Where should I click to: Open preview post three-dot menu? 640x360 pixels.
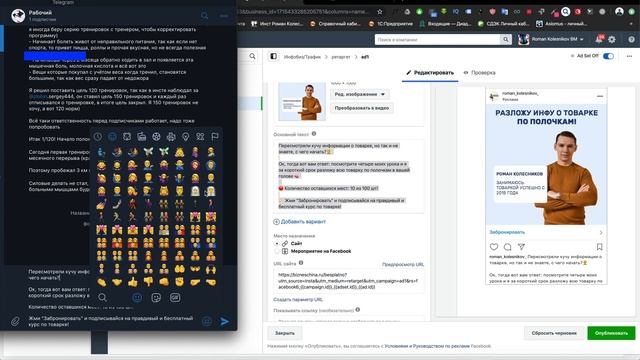[600, 96]
